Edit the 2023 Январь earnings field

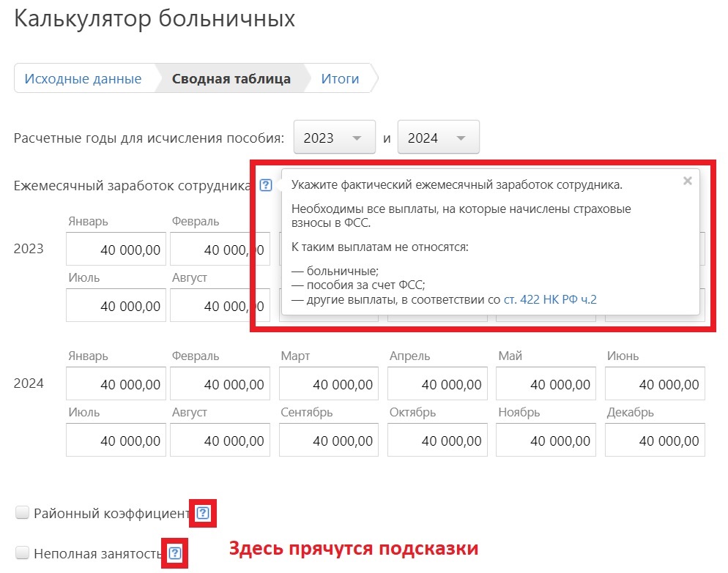coord(116,249)
